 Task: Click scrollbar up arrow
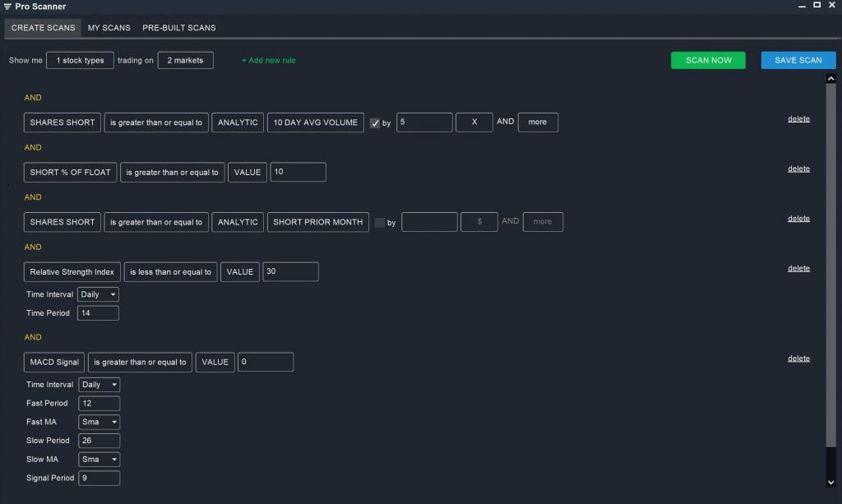click(x=830, y=78)
